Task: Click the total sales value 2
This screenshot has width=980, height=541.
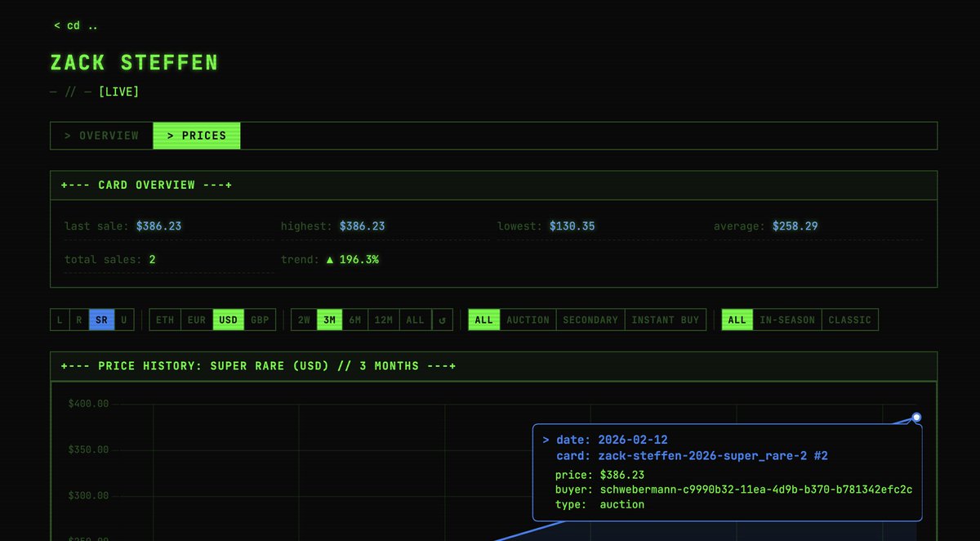Action: click(x=152, y=259)
